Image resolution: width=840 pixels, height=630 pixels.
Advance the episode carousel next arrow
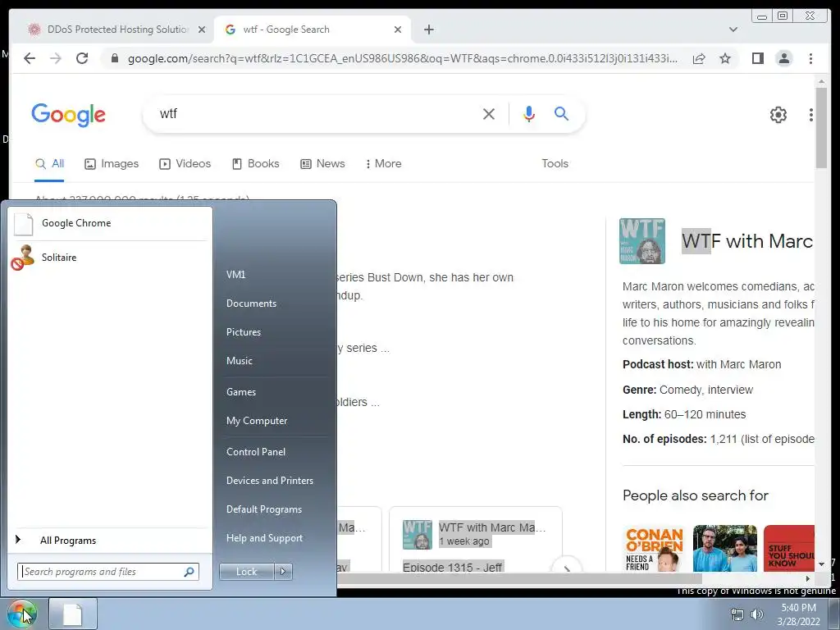[x=566, y=568]
